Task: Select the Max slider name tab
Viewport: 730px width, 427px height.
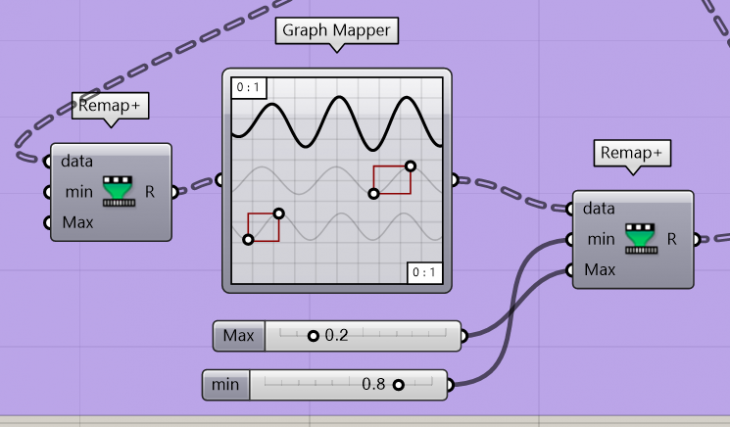Action: pos(238,336)
